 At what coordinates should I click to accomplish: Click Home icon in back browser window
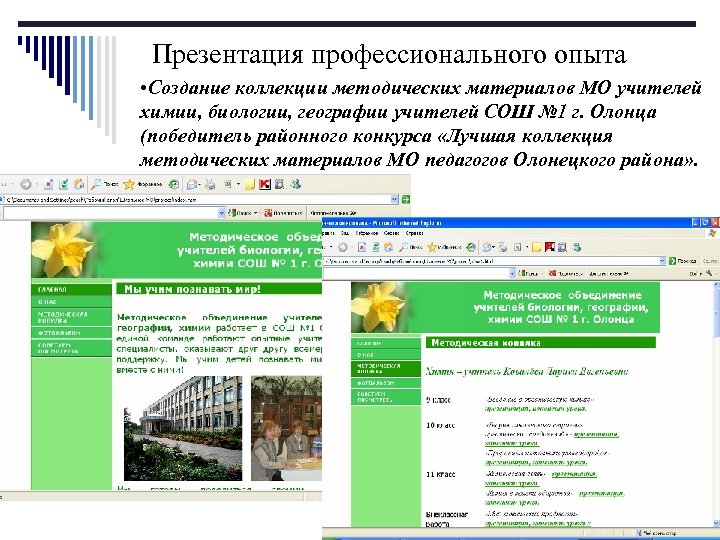79,185
